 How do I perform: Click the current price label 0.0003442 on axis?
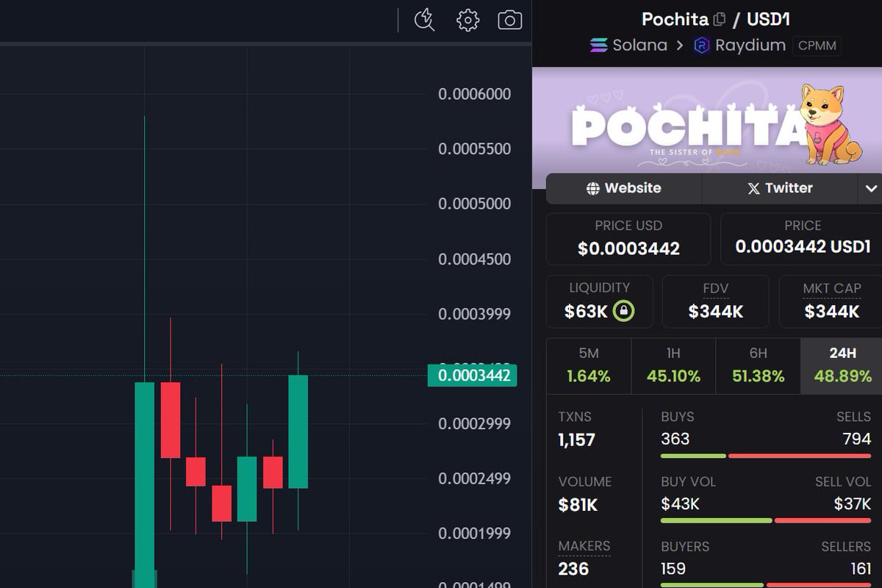pyautogui.click(x=473, y=376)
